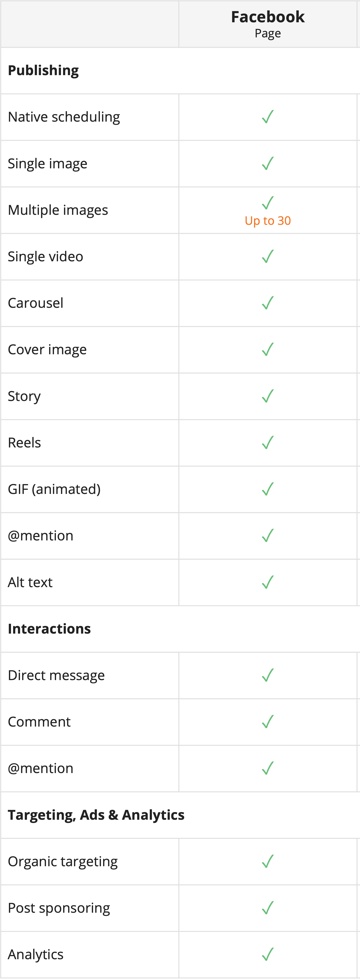The height and width of the screenshot is (980, 360).
Task: Click the Single video green checkmark
Action: coord(268,256)
